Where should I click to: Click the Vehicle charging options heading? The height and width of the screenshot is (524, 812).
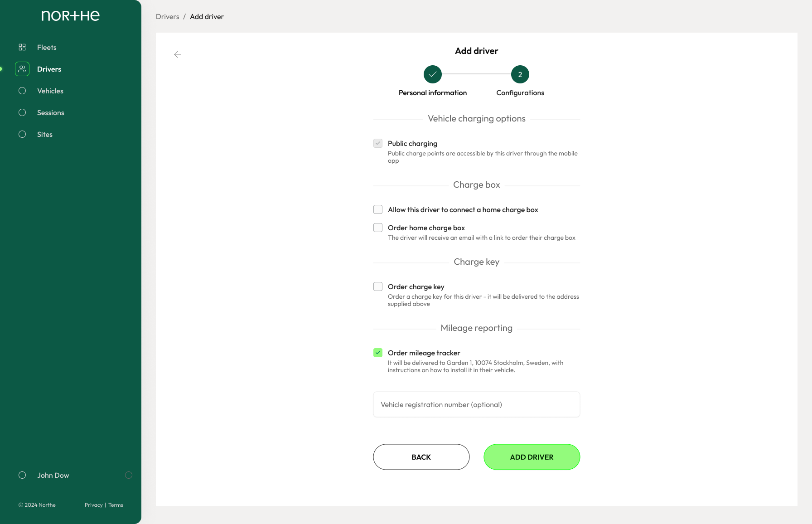[x=477, y=118]
